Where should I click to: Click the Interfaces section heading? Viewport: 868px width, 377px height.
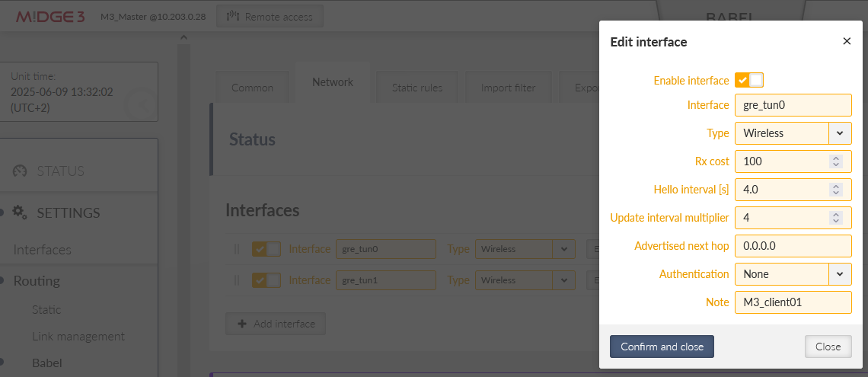pyautogui.click(x=263, y=209)
